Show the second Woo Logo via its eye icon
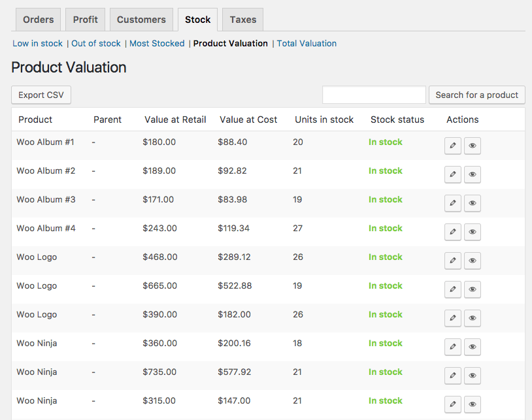 pos(472,289)
